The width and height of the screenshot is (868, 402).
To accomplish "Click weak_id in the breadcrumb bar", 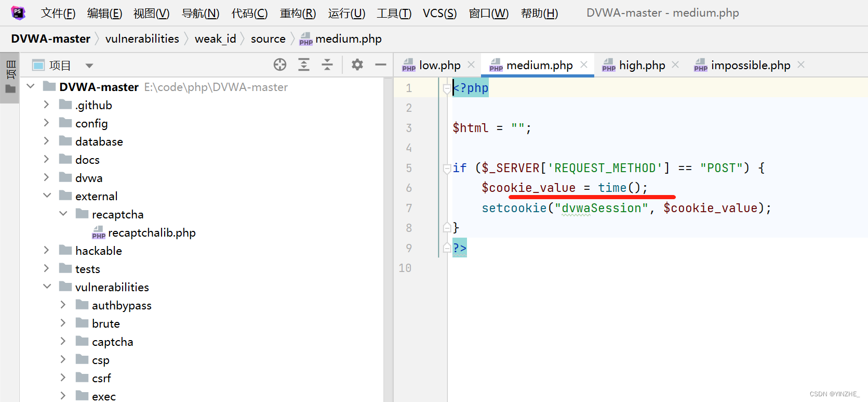I will coord(216,38).
